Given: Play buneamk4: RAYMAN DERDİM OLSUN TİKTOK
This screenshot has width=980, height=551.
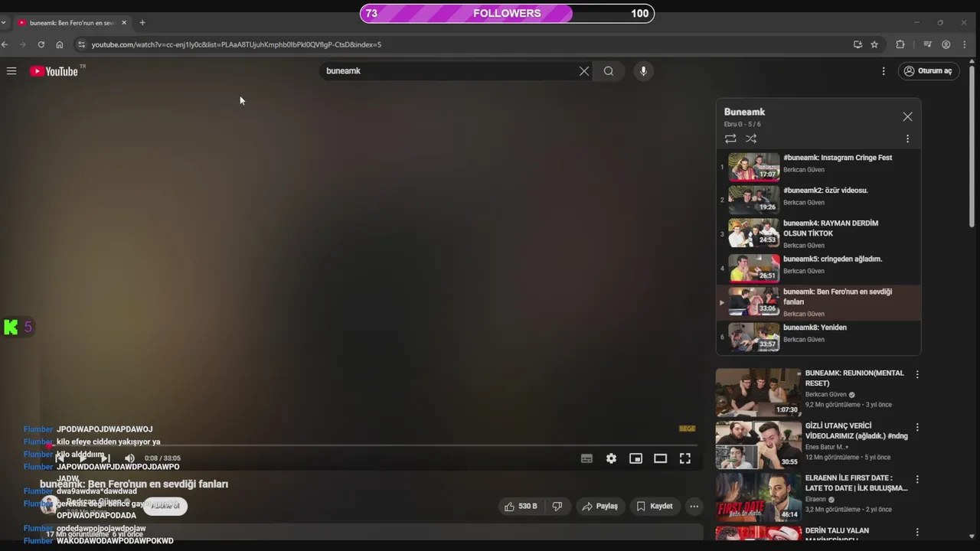Looking at the screenshot, I should [x=818, y=233].
